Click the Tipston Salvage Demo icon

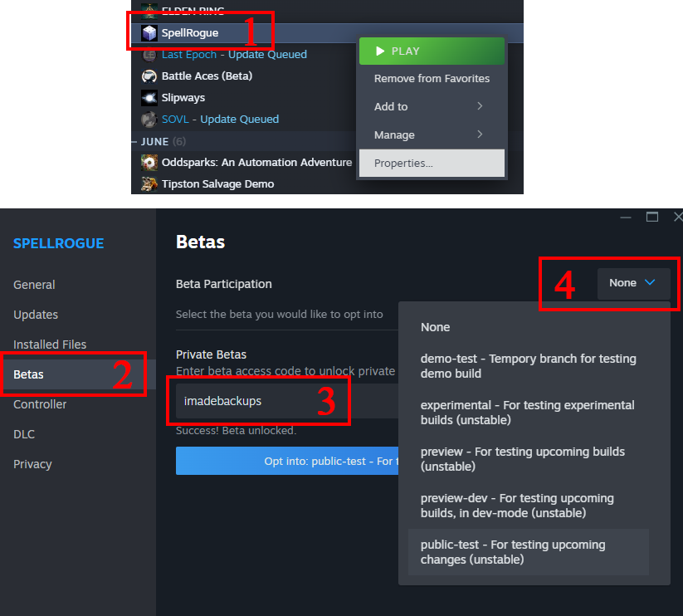pyautogui.click(x=149, y=184)
